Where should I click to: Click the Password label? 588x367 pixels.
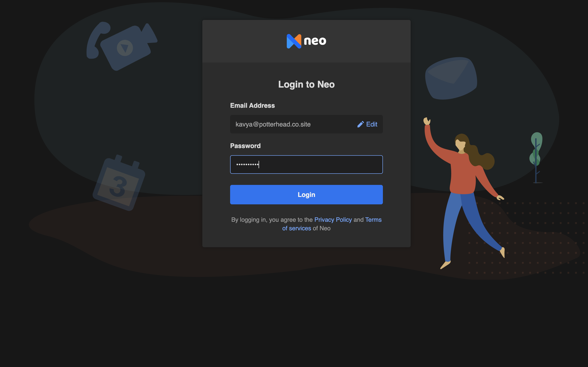coord(245,146)
